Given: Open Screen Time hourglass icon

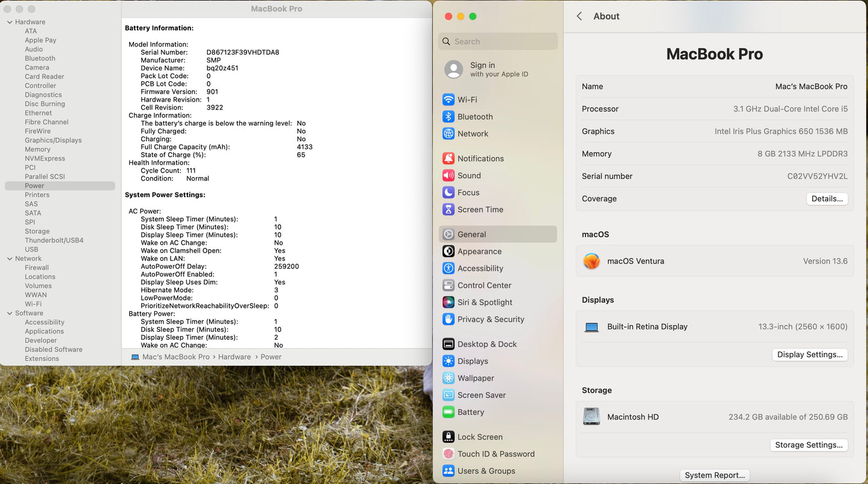Looking at the screenshot, I should click(x=448, y=210).
